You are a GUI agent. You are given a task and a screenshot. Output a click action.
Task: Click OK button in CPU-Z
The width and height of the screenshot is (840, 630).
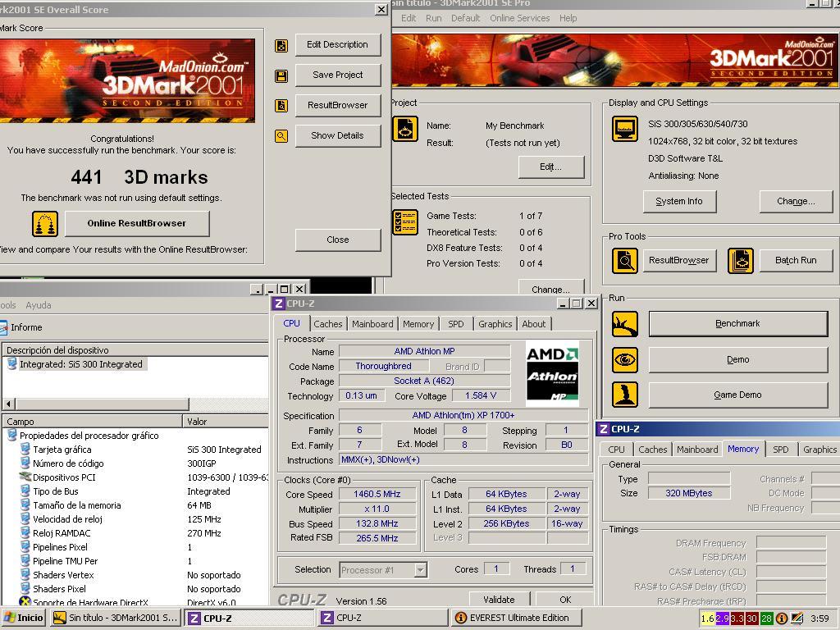(x=565, y=600)
